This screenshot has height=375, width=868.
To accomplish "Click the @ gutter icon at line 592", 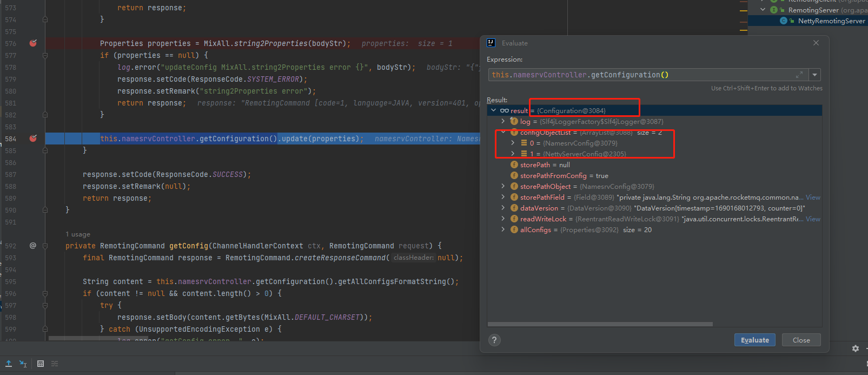I will (32, 246).
